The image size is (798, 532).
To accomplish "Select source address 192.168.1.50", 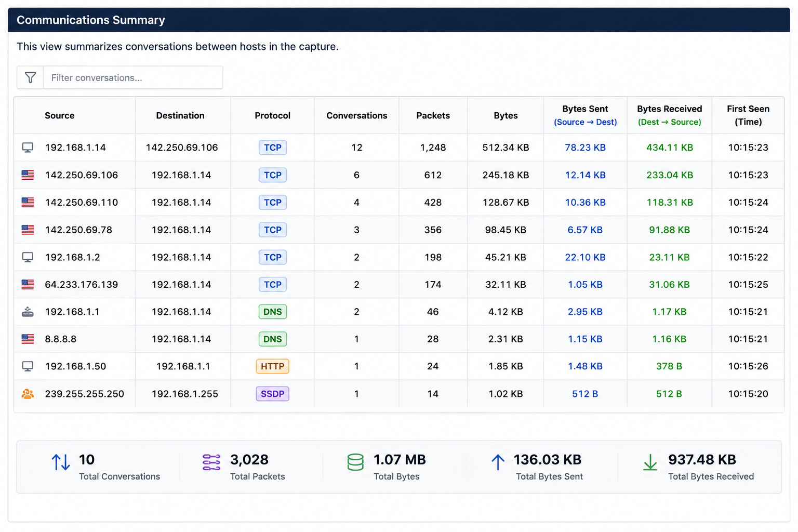I will click(75, 366).
